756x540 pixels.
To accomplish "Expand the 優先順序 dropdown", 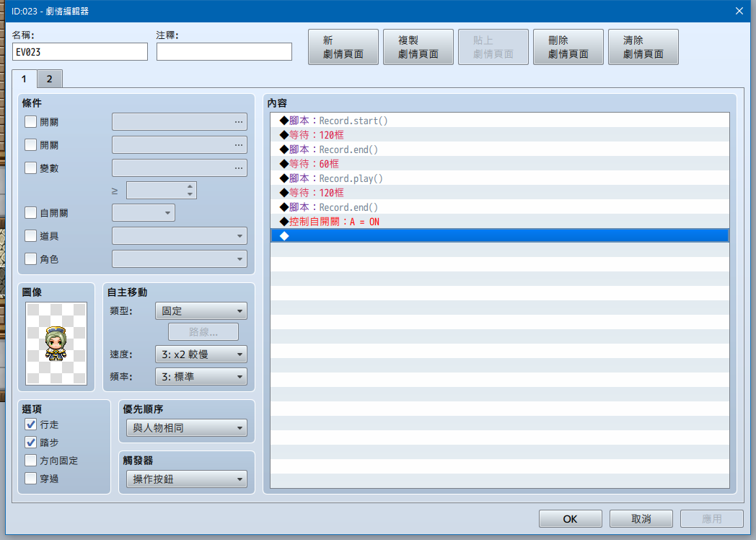I will 187,428.
